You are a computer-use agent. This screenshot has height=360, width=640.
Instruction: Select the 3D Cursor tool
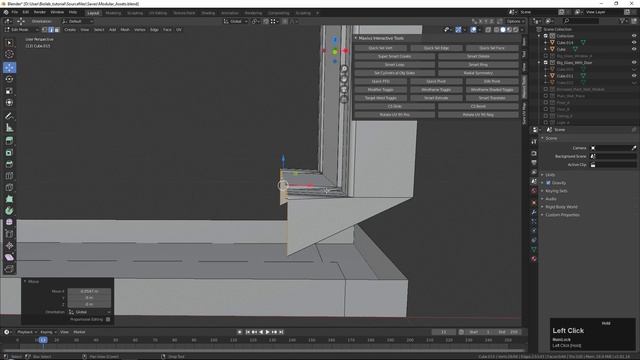click(9, 54)
